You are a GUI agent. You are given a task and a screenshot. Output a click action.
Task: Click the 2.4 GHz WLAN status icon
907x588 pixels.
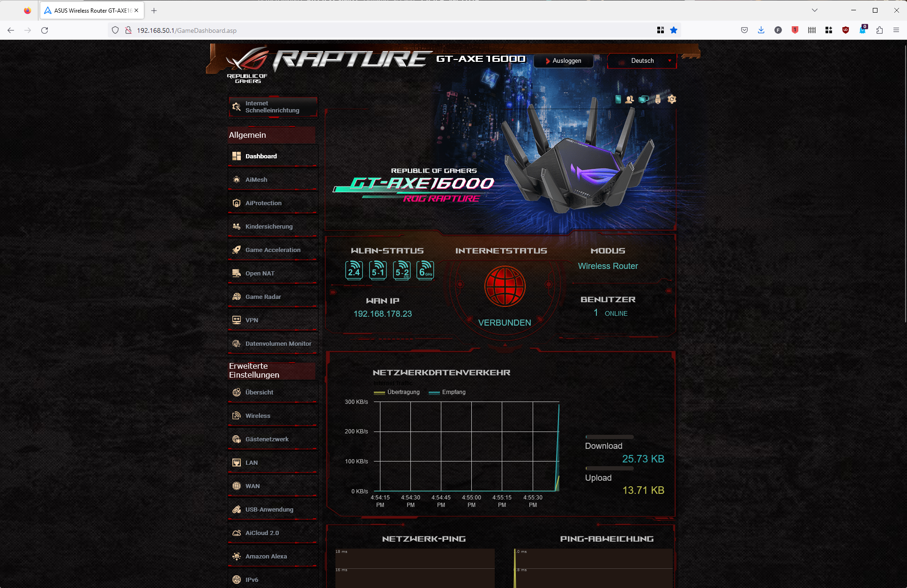tap(354, 270)
